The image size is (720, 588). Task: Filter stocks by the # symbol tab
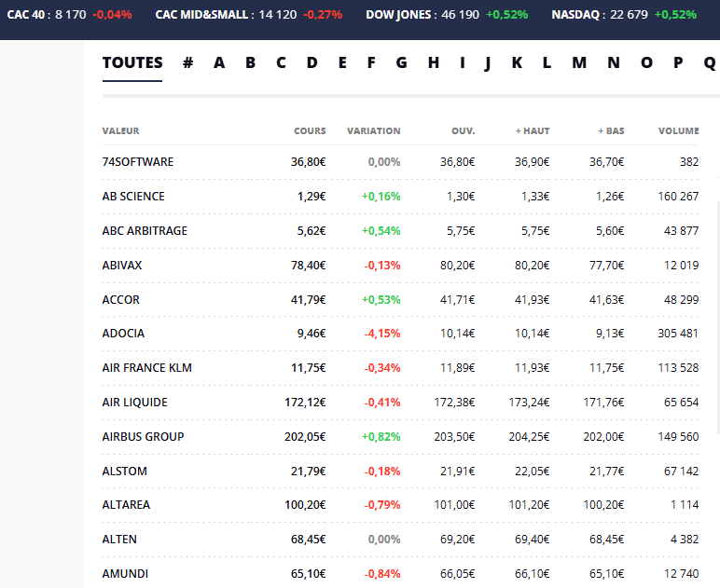tap(188, 62)
